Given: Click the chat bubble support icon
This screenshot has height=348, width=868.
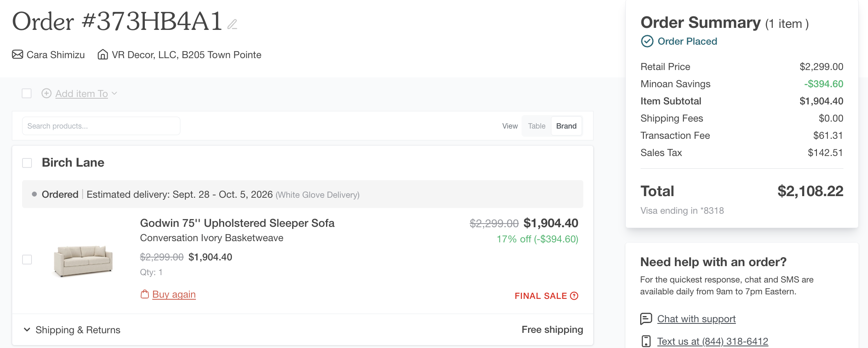Looking at the screenshot, I should [646, 319].
